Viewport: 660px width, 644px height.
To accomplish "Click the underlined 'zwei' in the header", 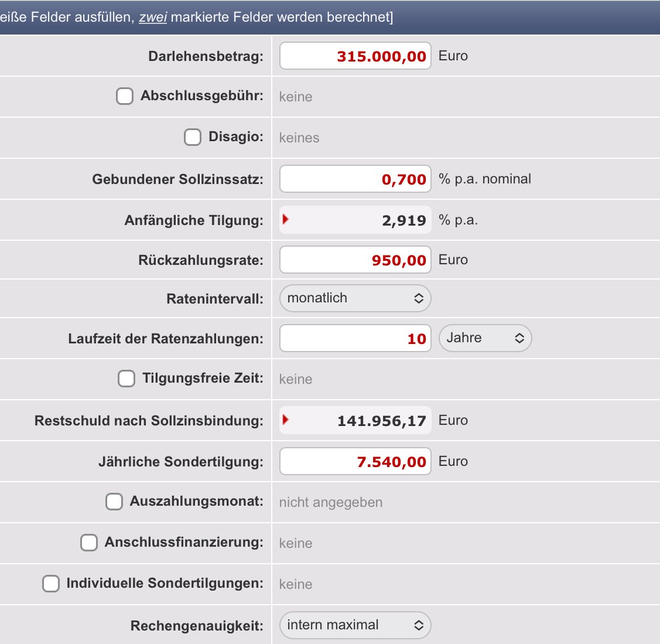I will 153,17.
